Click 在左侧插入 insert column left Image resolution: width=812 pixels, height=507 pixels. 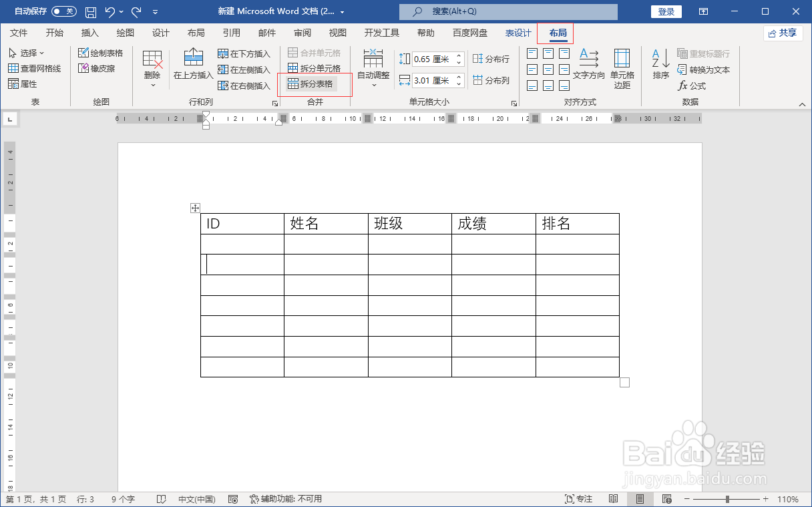[244, 69]
